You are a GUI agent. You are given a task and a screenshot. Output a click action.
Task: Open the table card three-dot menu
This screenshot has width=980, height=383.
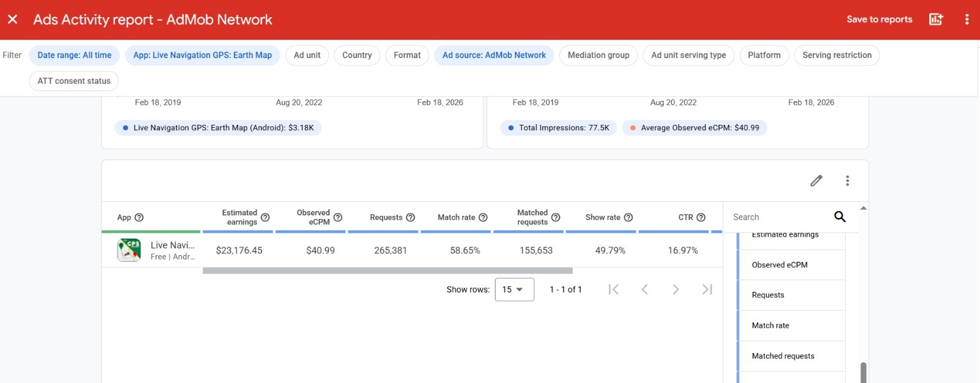[847, 180]
